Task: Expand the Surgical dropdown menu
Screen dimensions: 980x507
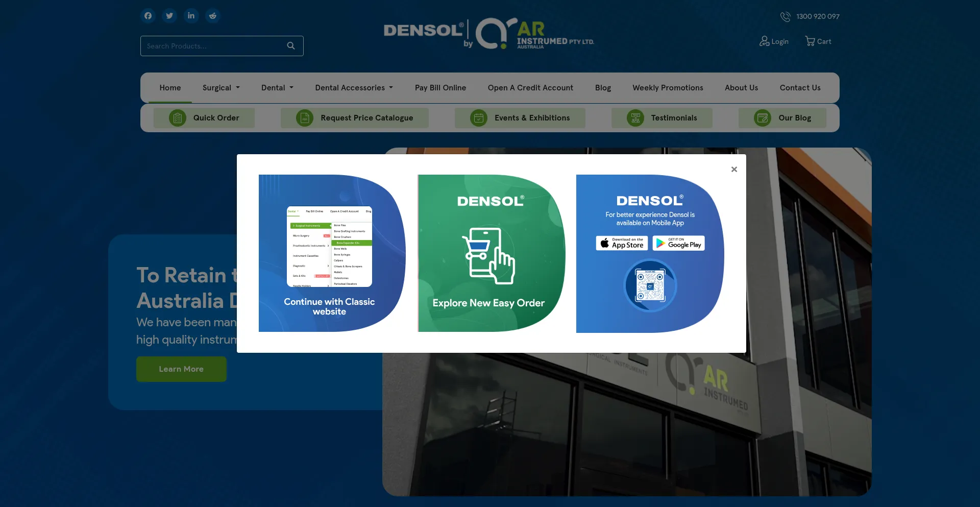Action: tap(221, 88)
